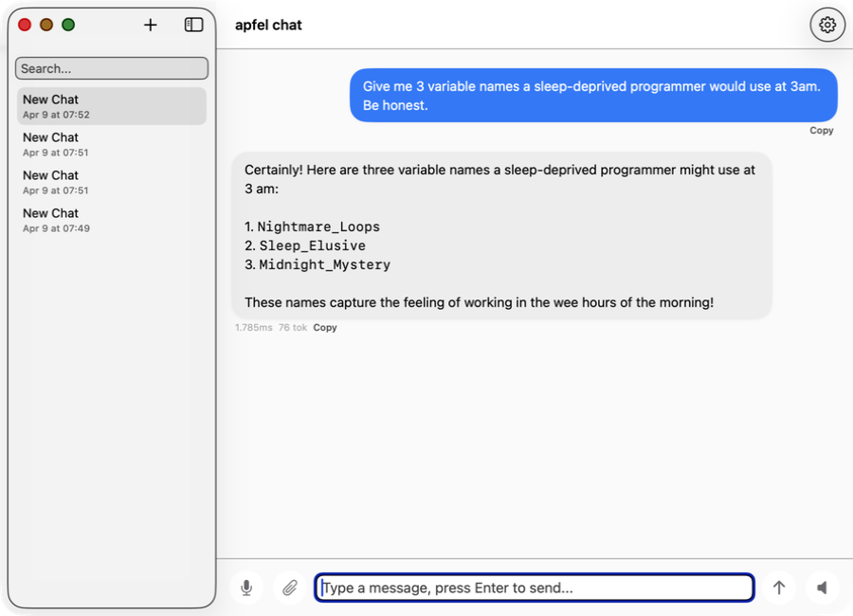Click the Search box in the sidebar
The image size is (853, 616).
(x=111, y=67)
